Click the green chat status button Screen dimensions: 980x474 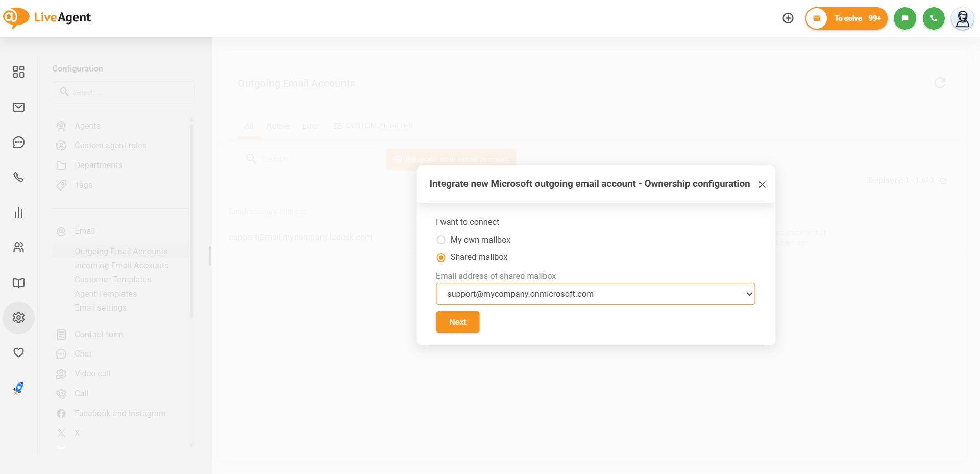click(x=905, y=18)
